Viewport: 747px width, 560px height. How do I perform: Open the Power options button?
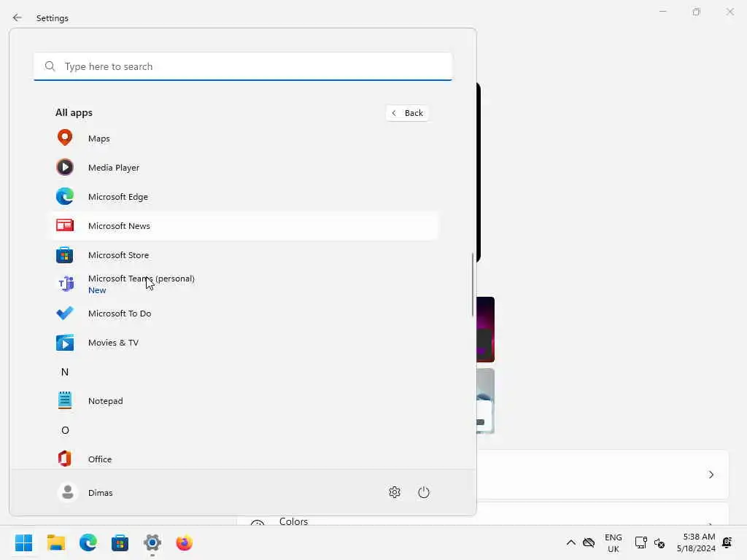click(x=424, y=492)
